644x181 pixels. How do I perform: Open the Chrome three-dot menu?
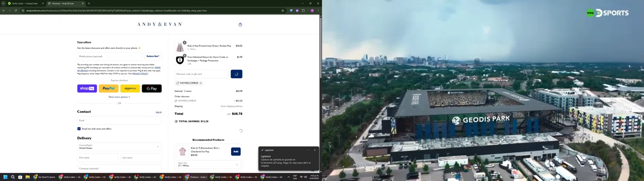pyautogui.click(x=318, y=11)
